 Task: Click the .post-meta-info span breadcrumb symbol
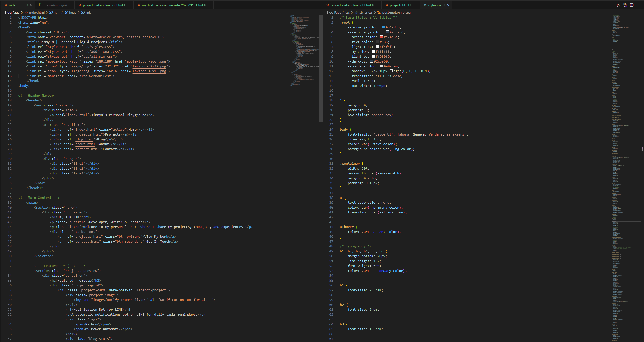coord(397,12)
